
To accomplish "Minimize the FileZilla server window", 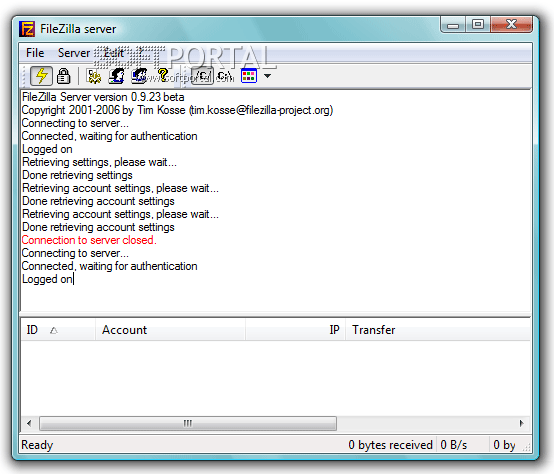I will point(453,25).
